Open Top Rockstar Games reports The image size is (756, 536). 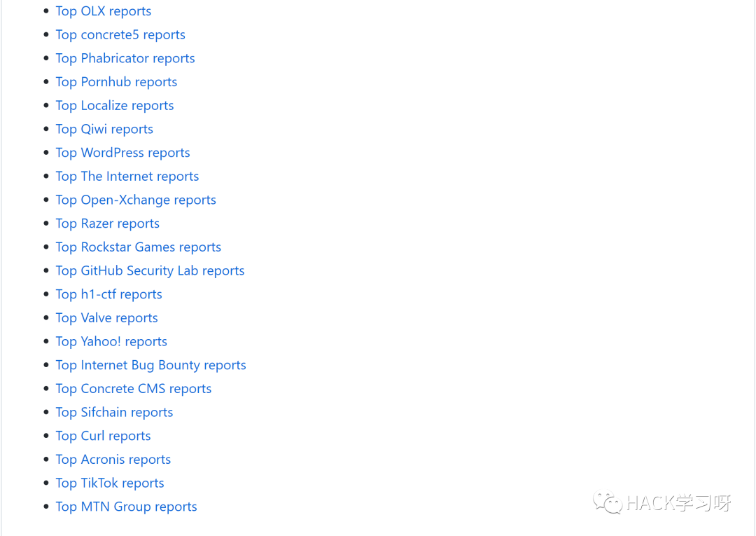(138, 247)
